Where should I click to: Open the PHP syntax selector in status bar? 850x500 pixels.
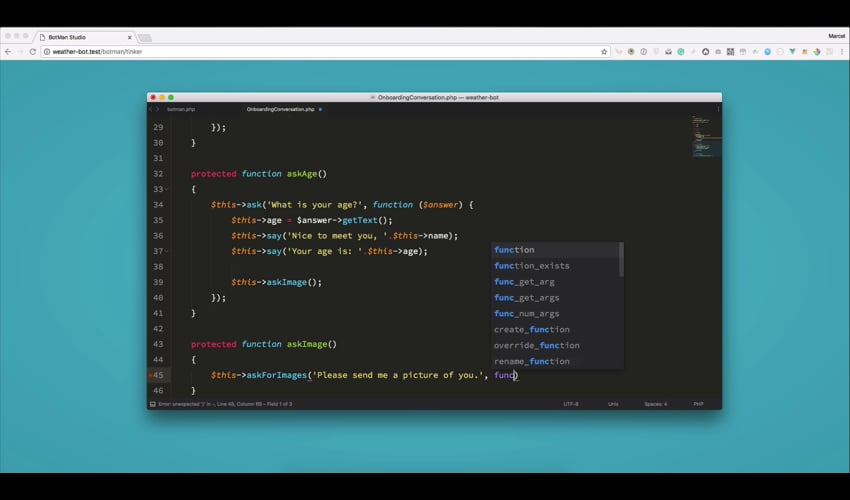point(698,404)
